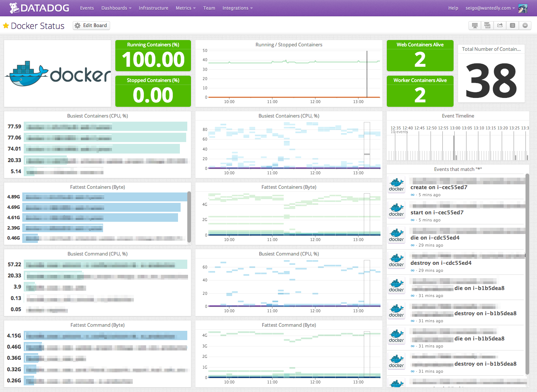
Task: Click the share dashboard arrow icon
Action: coord(500,25)
